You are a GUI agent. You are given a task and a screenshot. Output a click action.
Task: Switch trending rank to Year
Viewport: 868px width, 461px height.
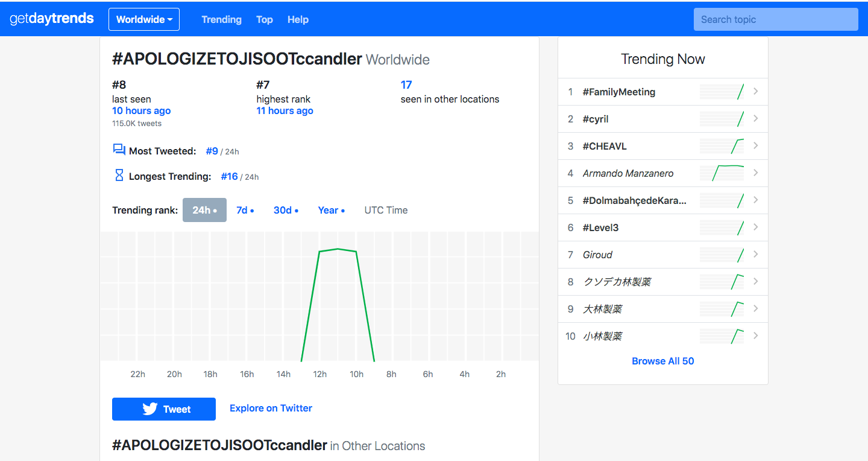331,210
